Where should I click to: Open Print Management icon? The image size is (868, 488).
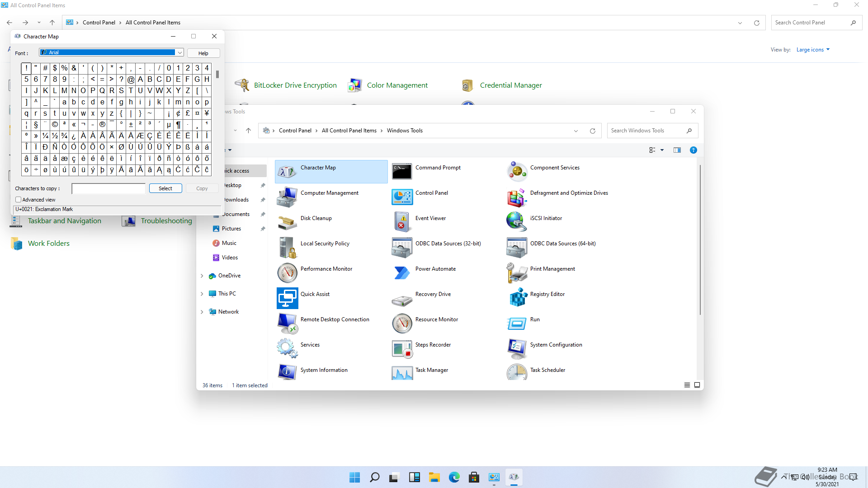pos(517,273)
